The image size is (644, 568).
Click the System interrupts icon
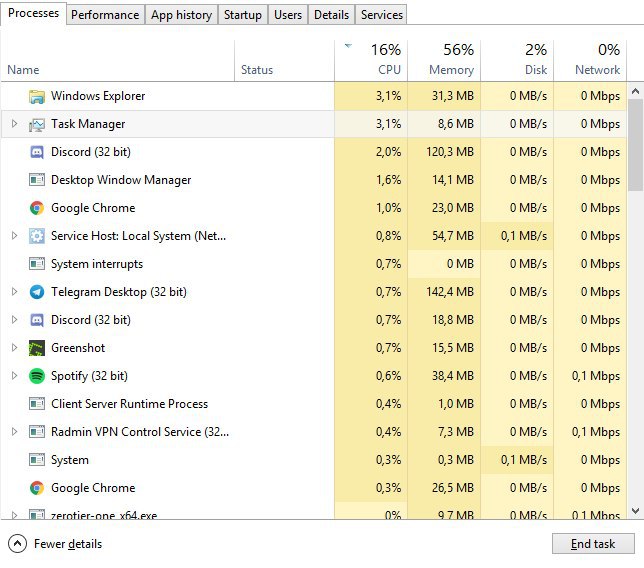click(37, 264)
